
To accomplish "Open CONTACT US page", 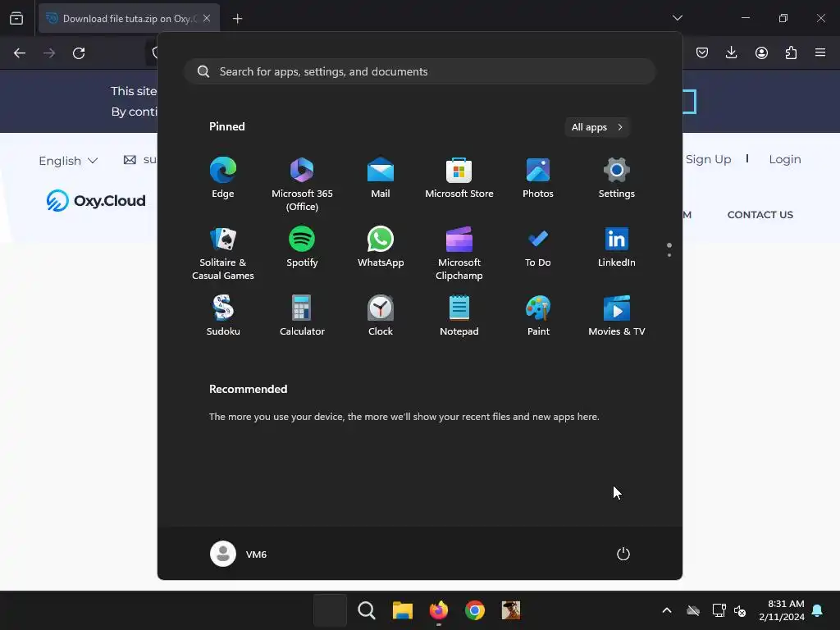I will point(760,215).
